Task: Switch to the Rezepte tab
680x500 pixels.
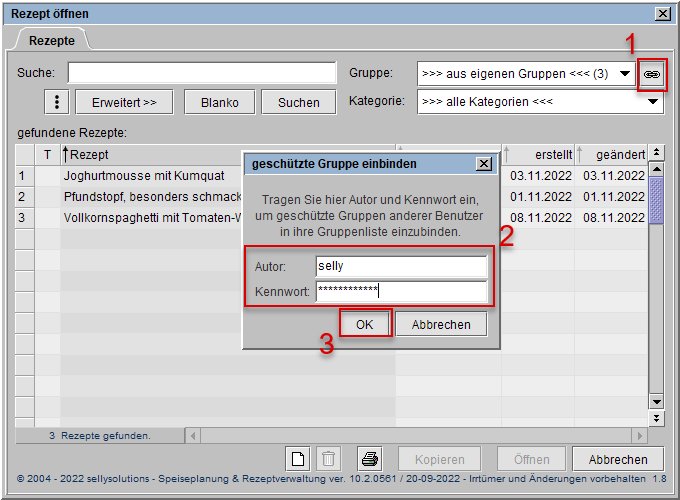Action: [x=51, y=41]
